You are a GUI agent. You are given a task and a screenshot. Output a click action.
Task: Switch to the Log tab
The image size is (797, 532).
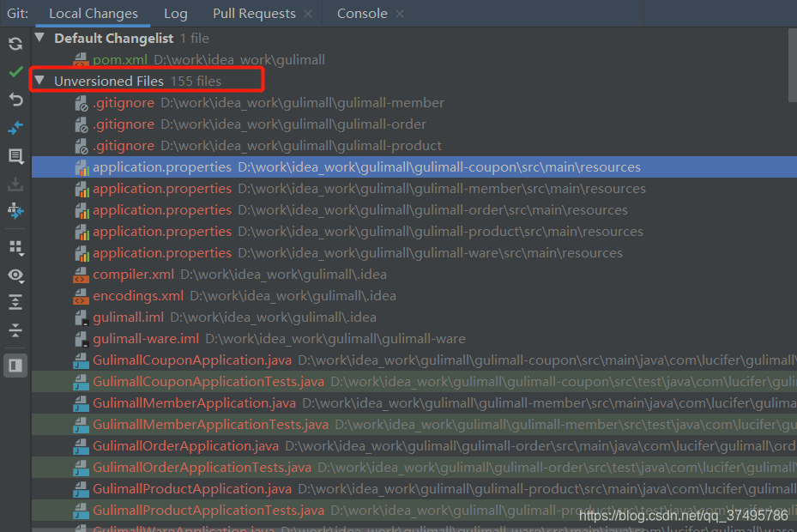click(175, 13)
